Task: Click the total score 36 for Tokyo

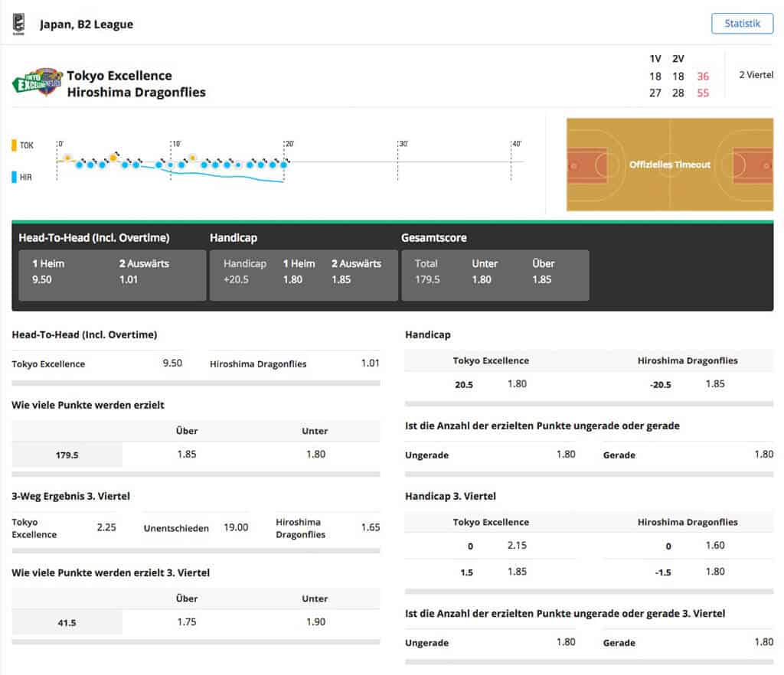Action: (703, 77)
